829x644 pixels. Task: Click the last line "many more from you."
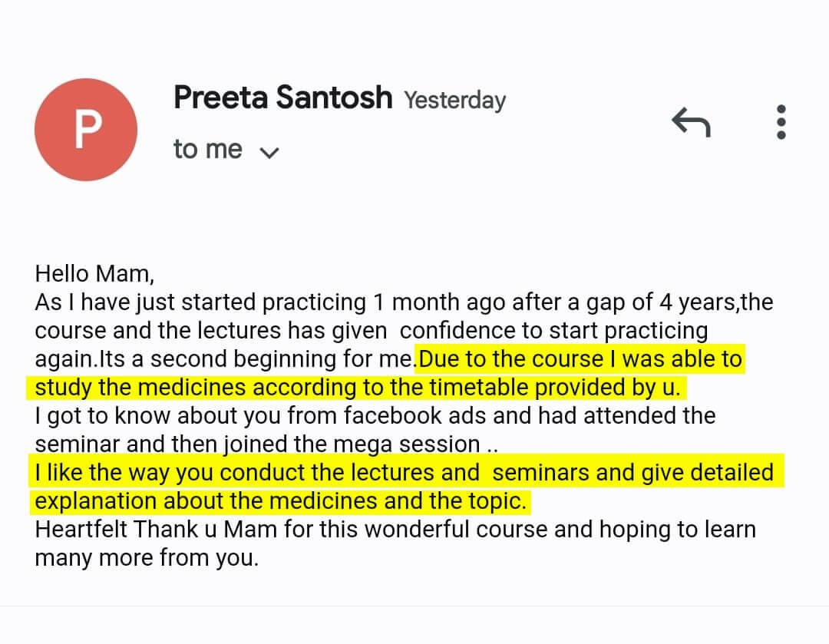tap(147, 558)
